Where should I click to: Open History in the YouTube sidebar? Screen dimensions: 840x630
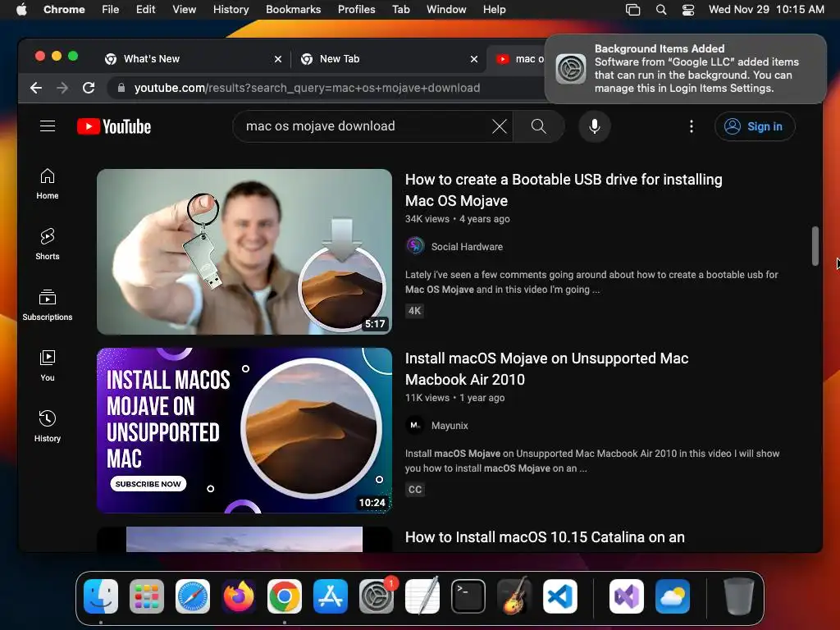click(x=48, y=427)
